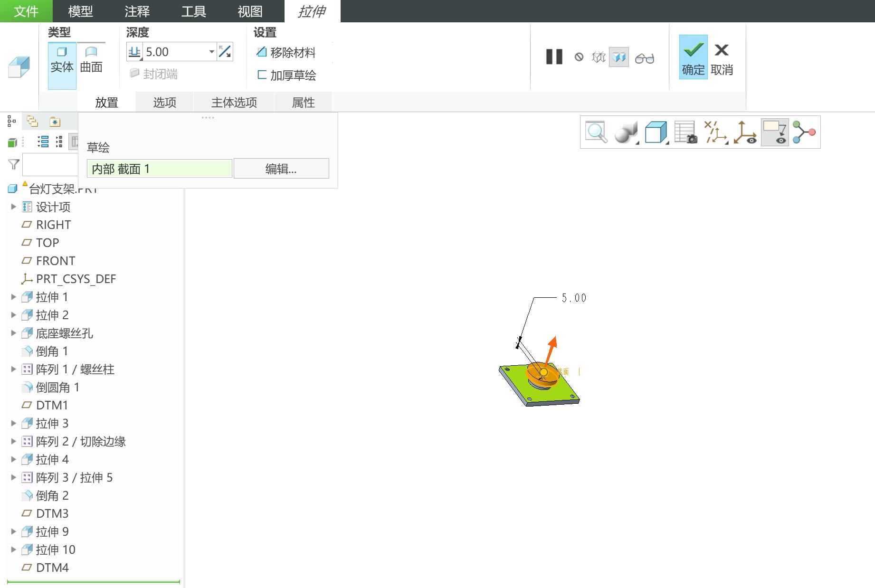Expand the 底座螺丝孔 feature
The height and width of the screenshot is (588, 875).
13,333
